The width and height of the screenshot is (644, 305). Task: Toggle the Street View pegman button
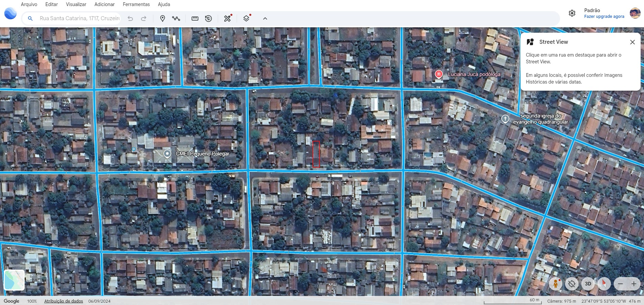[555, 284]
